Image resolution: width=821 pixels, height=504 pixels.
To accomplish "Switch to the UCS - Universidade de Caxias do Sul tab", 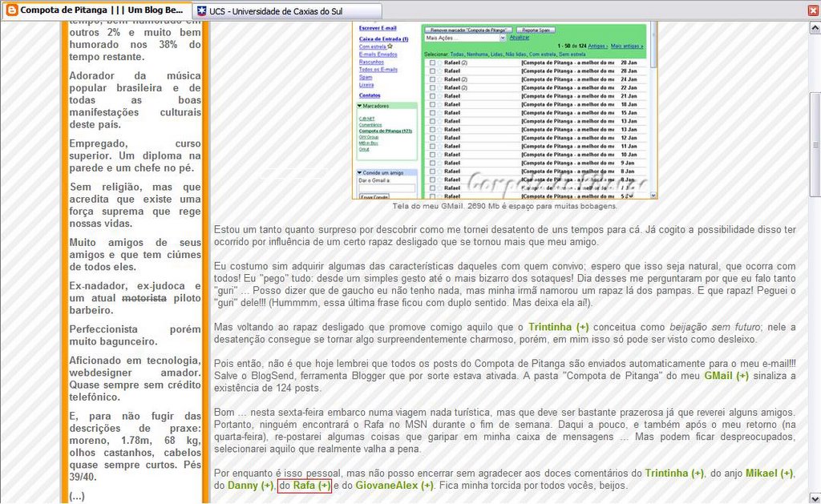I will 288,11.
